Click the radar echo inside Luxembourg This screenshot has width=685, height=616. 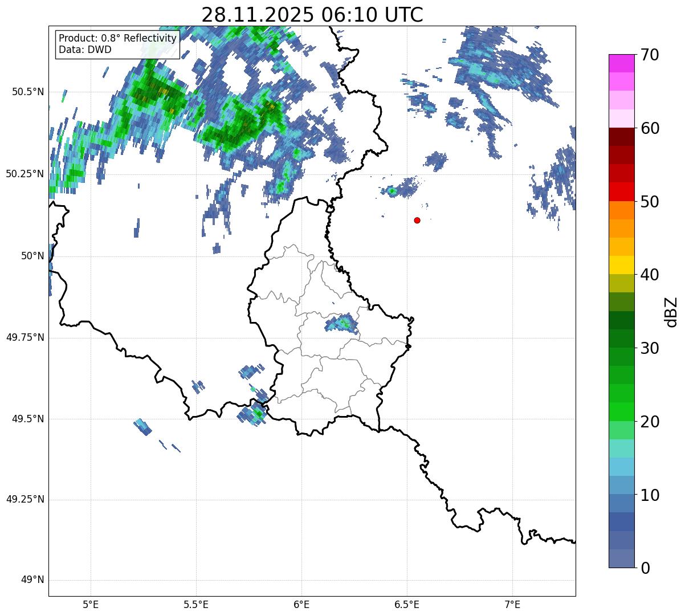342,324
